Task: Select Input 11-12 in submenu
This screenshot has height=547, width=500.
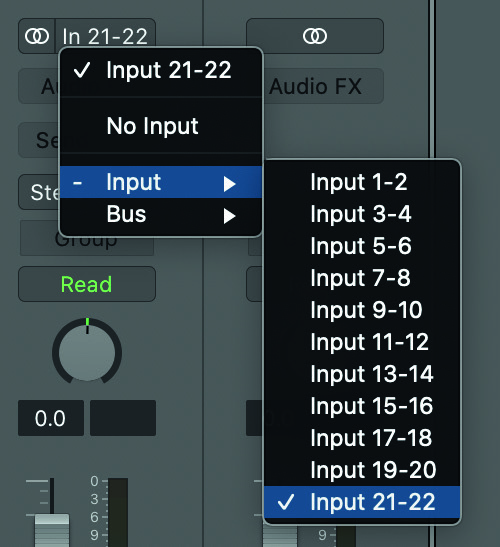Action: (362, 342)
